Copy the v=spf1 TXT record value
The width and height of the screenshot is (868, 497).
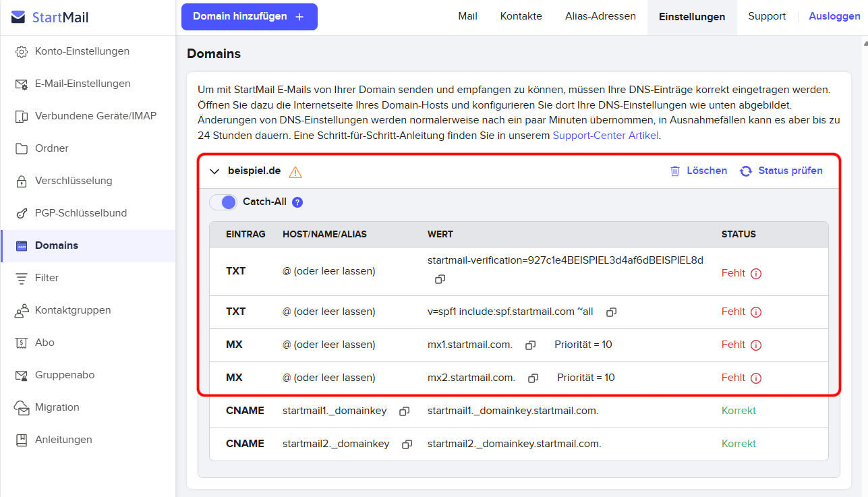(612, 312)
